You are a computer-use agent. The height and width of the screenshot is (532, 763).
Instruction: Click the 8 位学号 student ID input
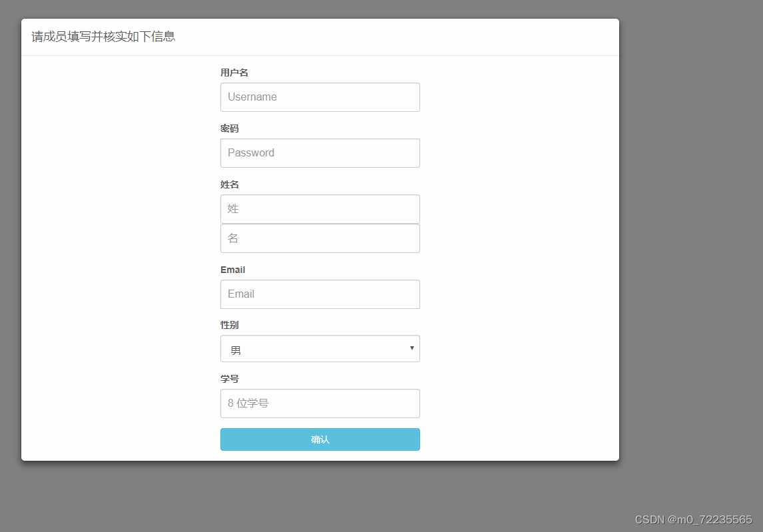[x=320, y=403]
